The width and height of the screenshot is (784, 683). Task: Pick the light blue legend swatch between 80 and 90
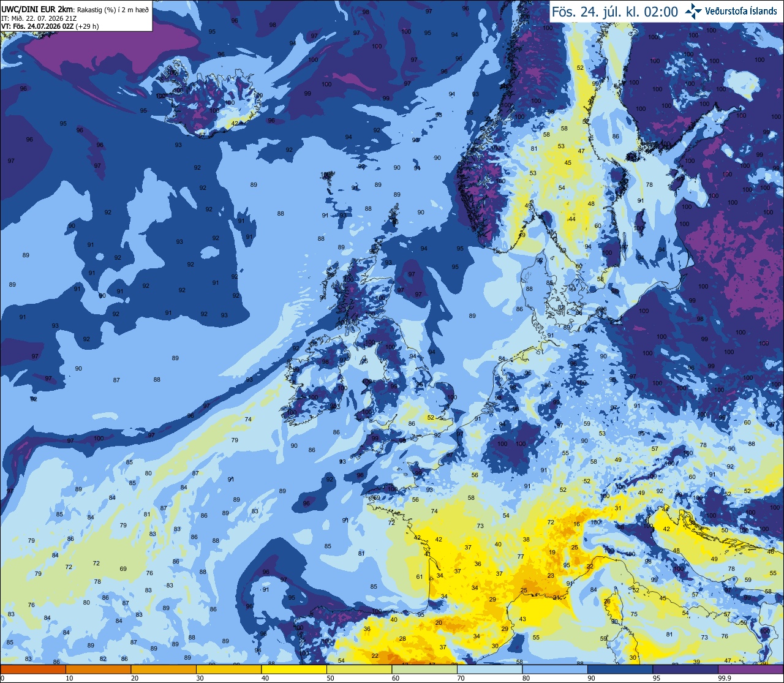[555, 669]
